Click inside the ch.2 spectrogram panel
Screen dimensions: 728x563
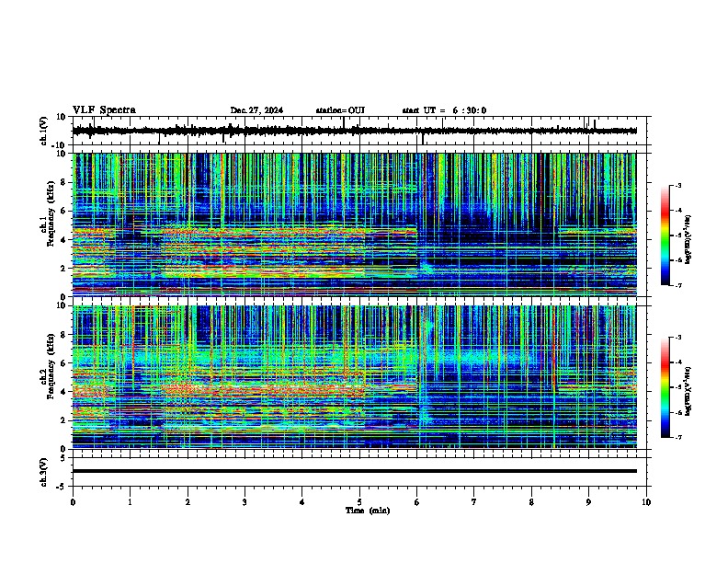354,377
